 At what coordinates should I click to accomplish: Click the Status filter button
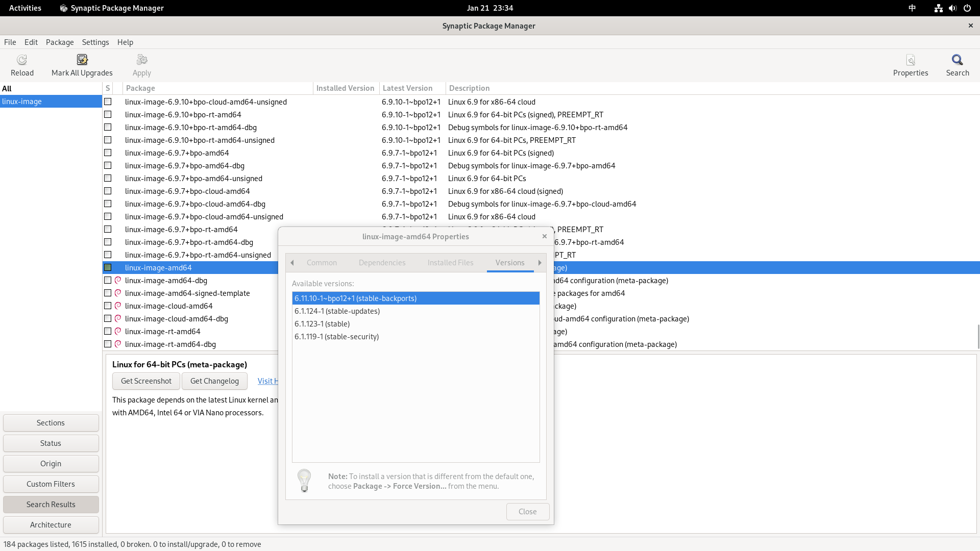pos(51,443)
